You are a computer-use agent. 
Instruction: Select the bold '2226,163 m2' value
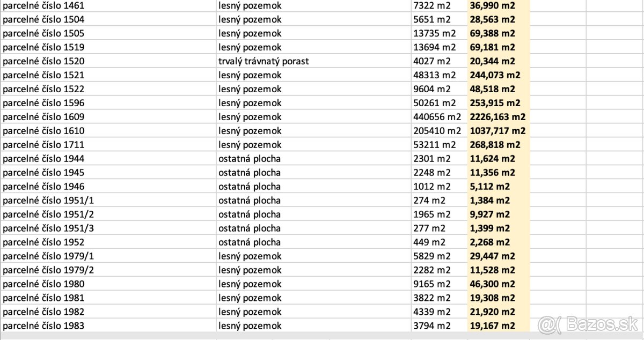click(x=497, y=117)
